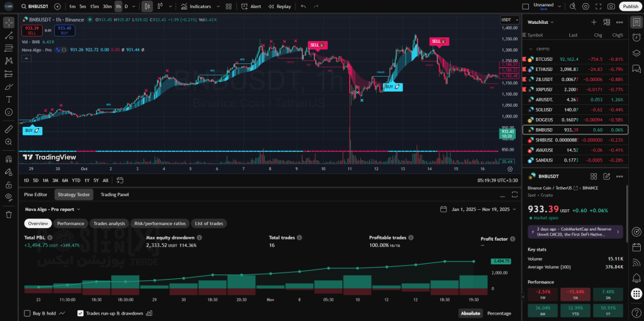
Task: Hide all drawings with eye icon
Action: tap(9, 197)
